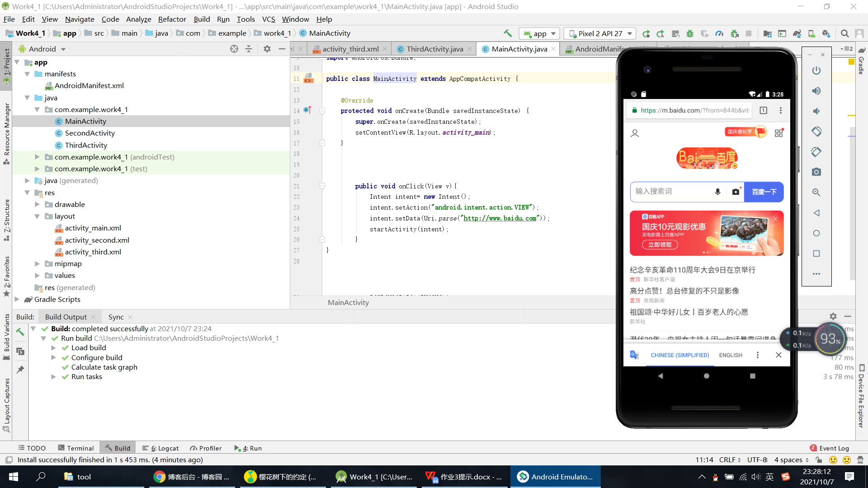
Task: Open the Profiler gauge icon in the toolbar
Action: pos(719,33)
